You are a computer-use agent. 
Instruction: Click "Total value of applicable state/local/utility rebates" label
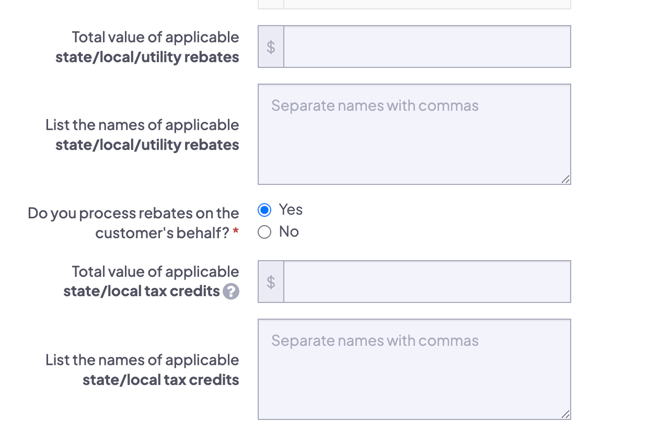[x=148, y=47]
